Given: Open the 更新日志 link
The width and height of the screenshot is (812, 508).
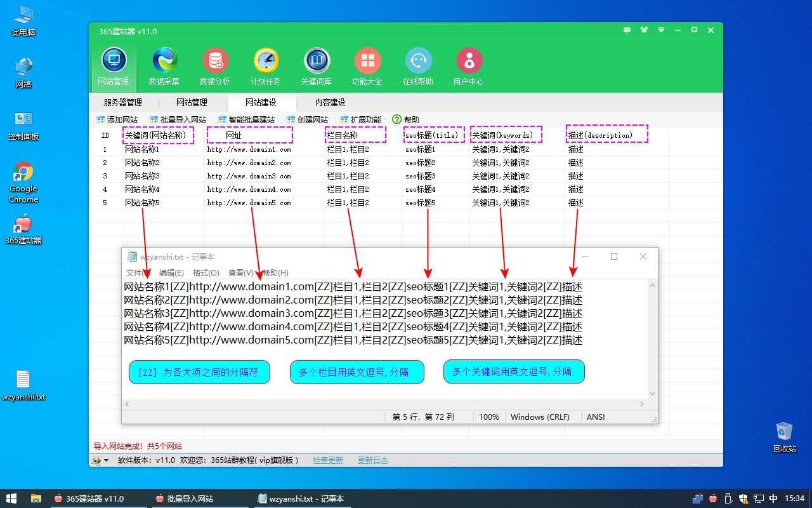Looking at the screenshot, I should (373, 460).
